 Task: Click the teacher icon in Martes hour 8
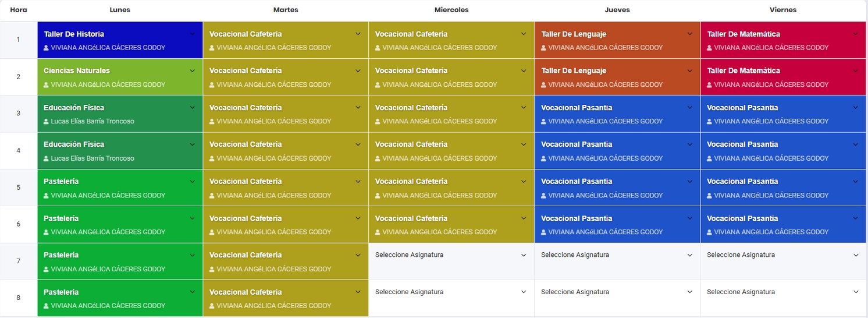212,306
